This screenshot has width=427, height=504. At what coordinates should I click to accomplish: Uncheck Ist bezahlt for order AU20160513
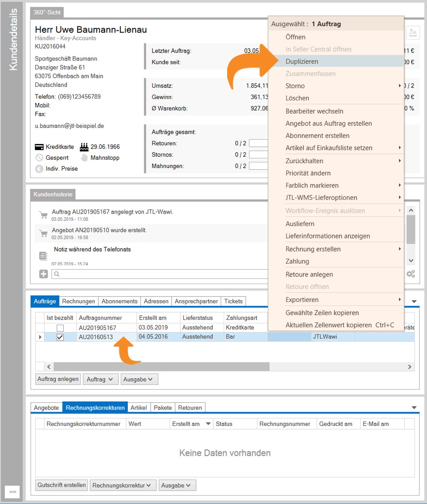tap(60, 337)
